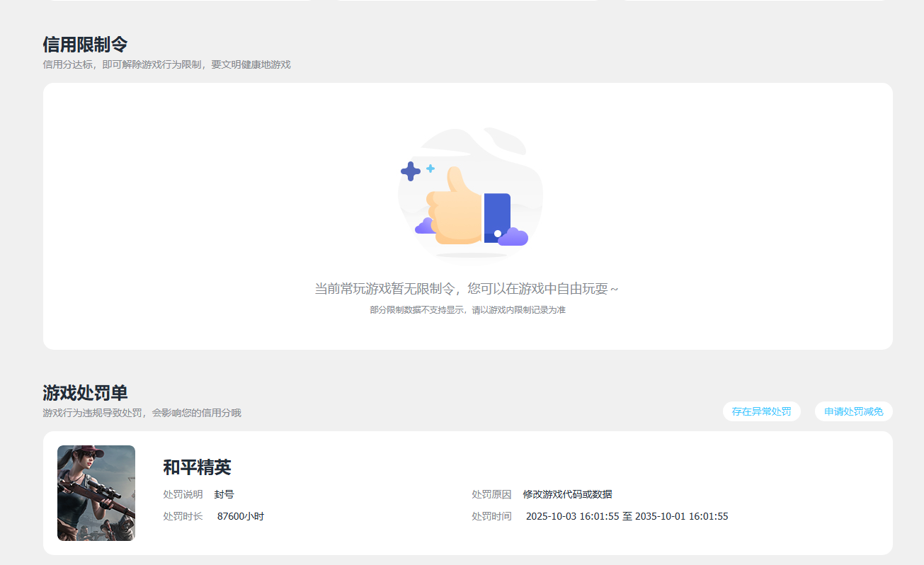Open the 申请处罚减免 request
The image size is (924, 565).
point(853,411)
